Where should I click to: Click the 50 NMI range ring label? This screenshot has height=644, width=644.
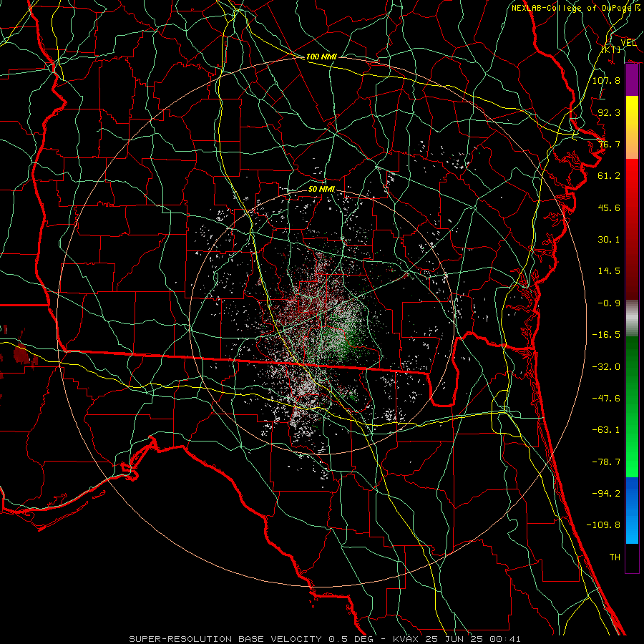coord(321,189)
